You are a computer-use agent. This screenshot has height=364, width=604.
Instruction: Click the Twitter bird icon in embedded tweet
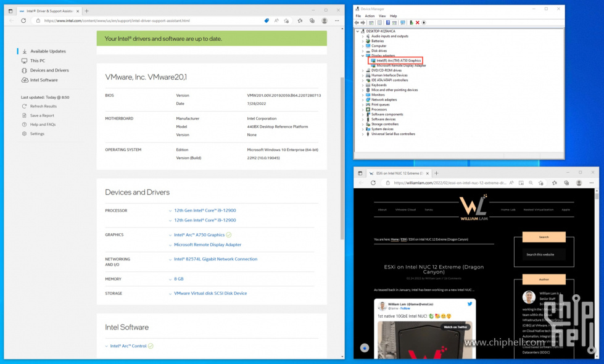470,304
